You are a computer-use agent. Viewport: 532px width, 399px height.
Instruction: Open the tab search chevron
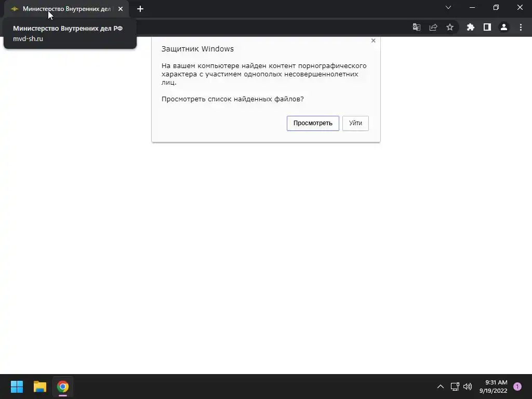pos(448,7)
